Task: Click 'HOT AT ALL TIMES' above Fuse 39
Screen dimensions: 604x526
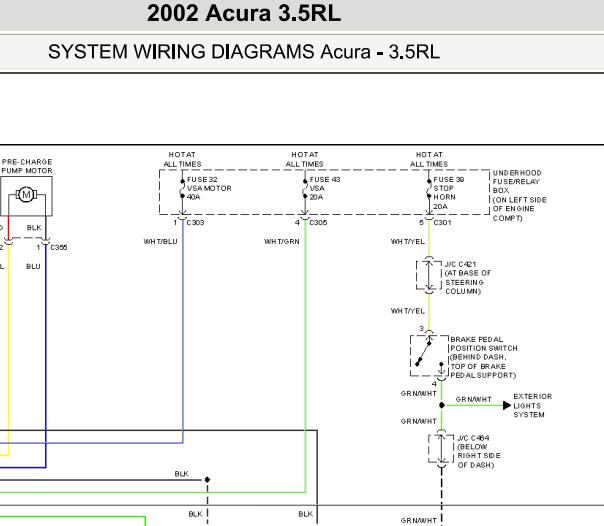Action: point(429,159)
